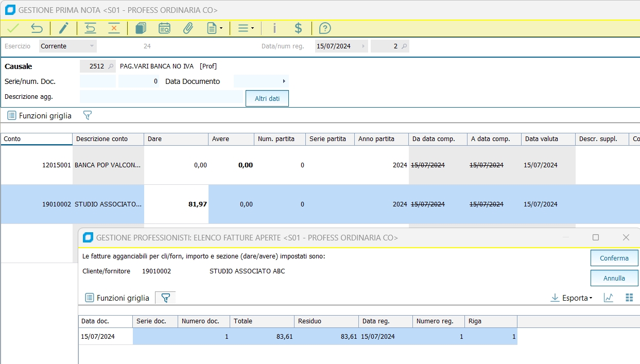Select the pencil edit icon
640x364 pixels.
63,28
